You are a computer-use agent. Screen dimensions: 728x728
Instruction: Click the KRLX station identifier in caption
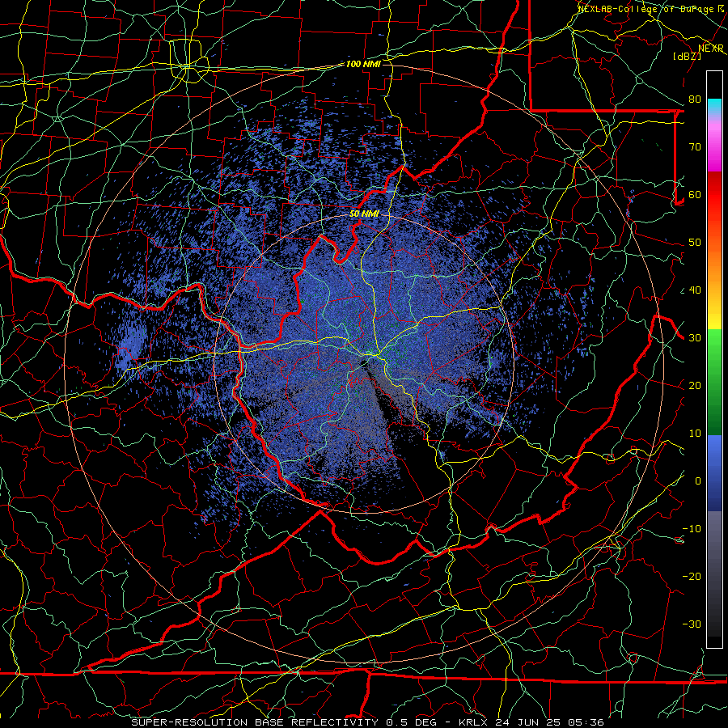pyautogui.click(x=475, y=722)
